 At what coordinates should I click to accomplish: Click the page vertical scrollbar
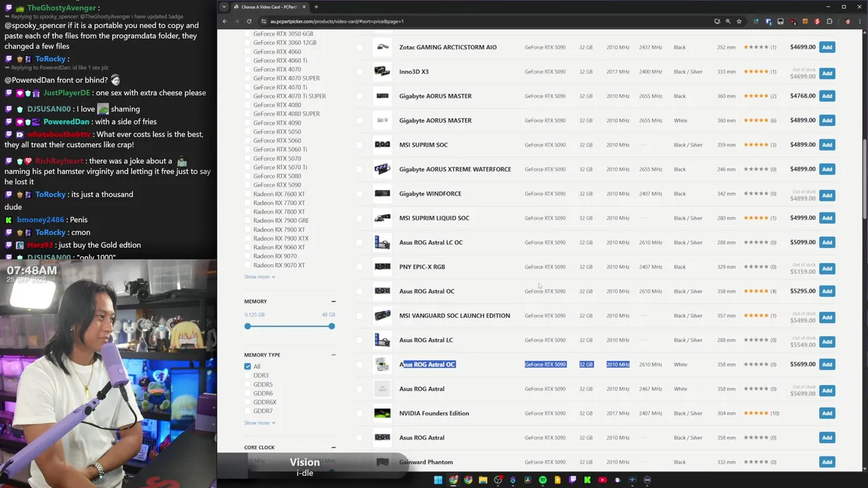click(x=865, y=180)
